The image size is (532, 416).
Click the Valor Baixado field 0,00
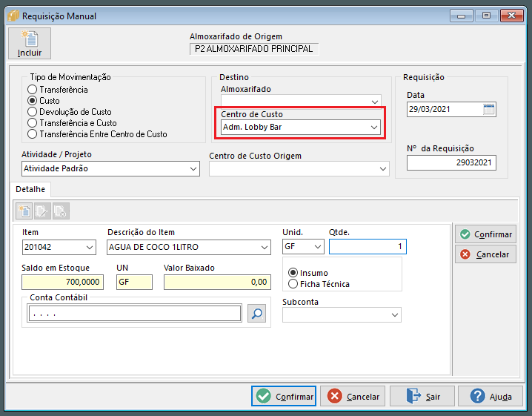(x=217, y=283)
